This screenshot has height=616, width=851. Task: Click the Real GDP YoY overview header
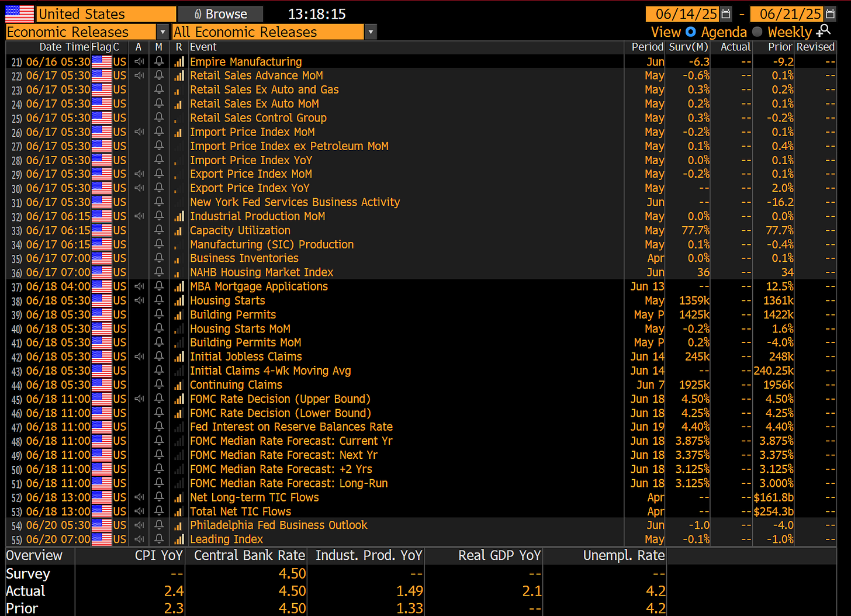point(500,555)
